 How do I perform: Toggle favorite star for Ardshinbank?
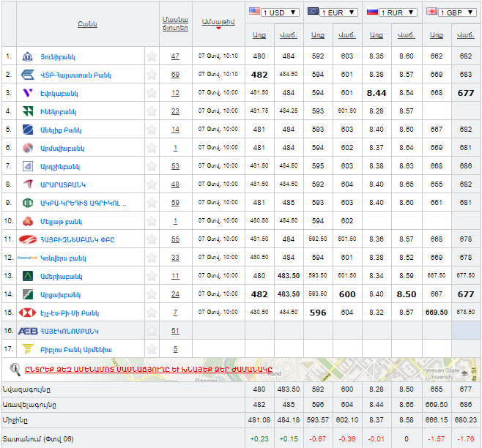[x=152, y=166]
